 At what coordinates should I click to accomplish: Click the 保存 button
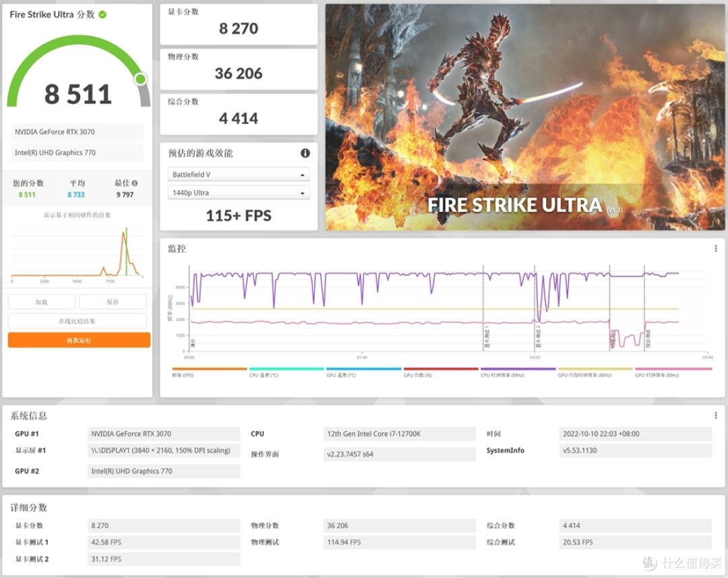pos(113,302)
